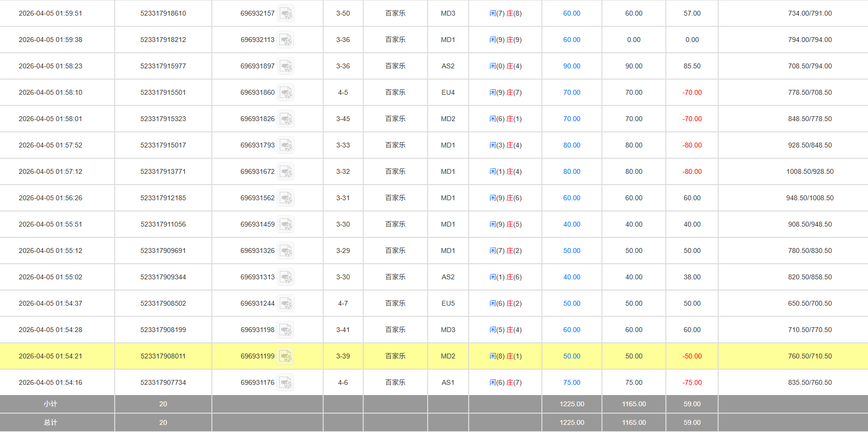Open replay icon in the highlighted 696931199 row
868x440 pixels.
[286, 356]
